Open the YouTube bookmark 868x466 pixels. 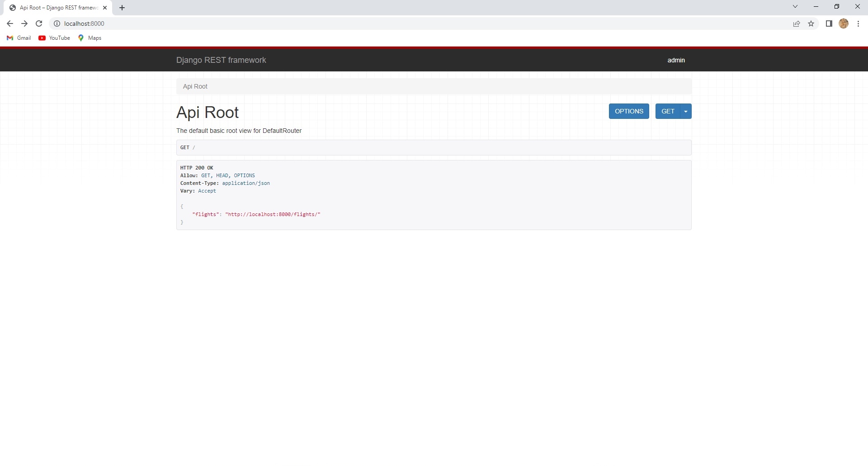(x=54, y=38)
